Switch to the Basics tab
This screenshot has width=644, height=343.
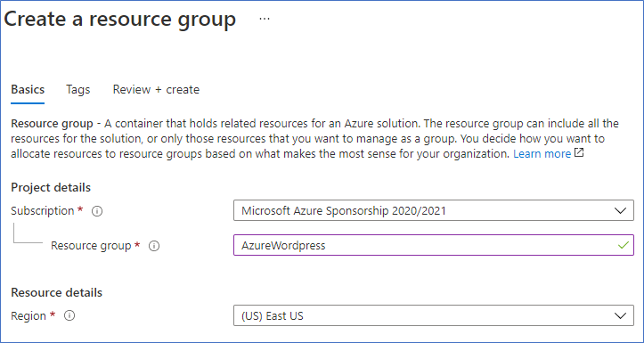[x=28, y=90]
